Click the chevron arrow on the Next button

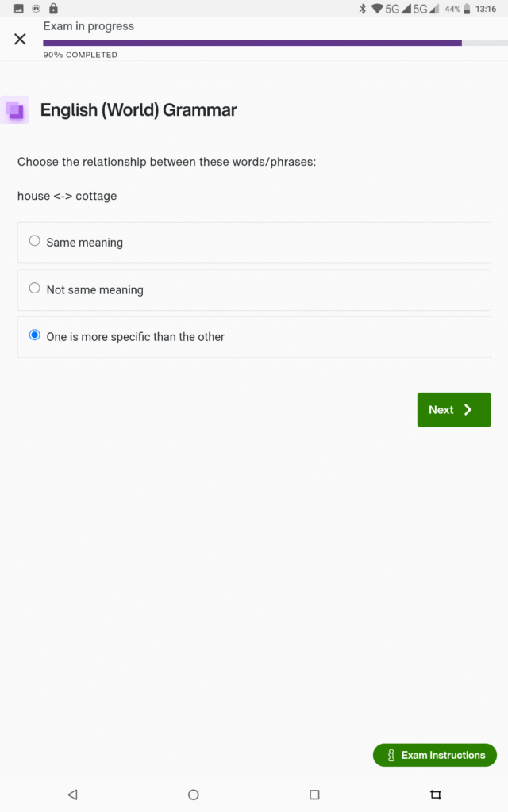coord(468,410)
